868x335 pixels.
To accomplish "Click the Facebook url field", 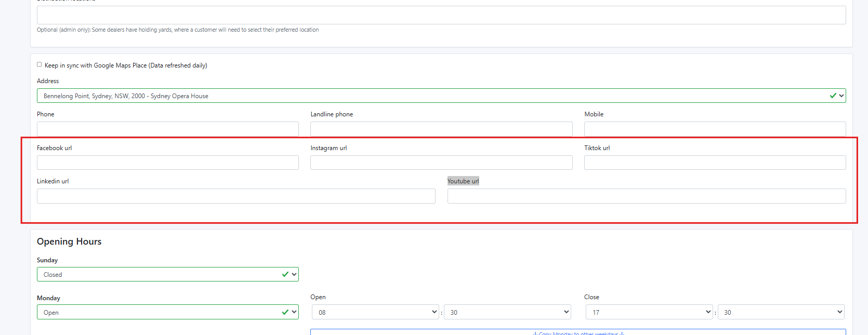I will tap(168, 163).
